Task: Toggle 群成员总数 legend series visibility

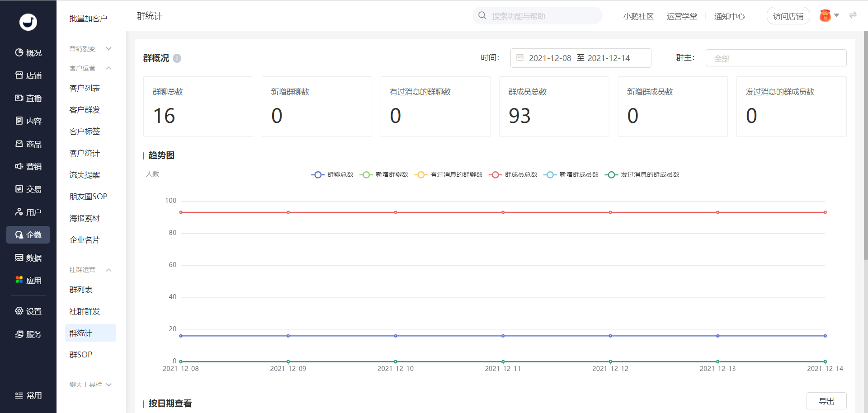Action: tap(513, 174)
